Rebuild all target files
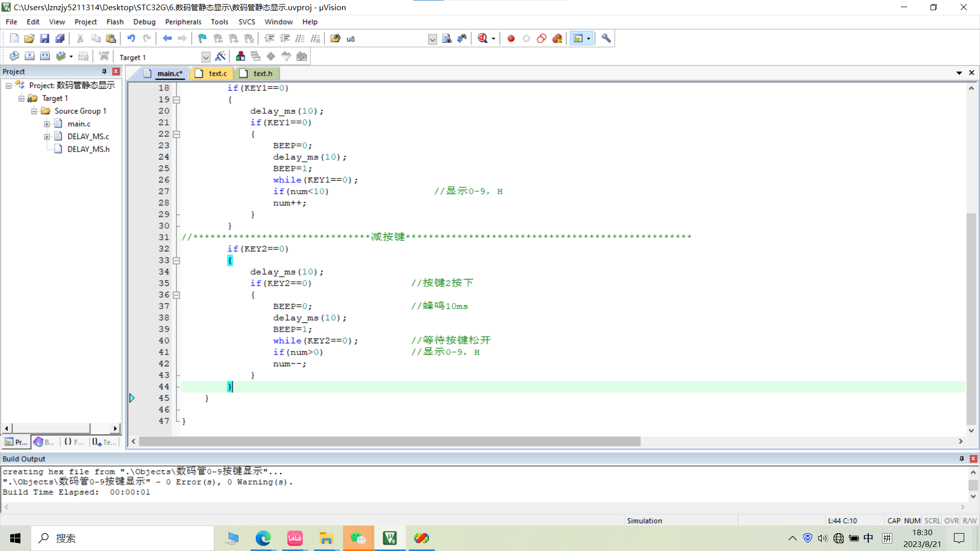 click(x=45, y=57)
